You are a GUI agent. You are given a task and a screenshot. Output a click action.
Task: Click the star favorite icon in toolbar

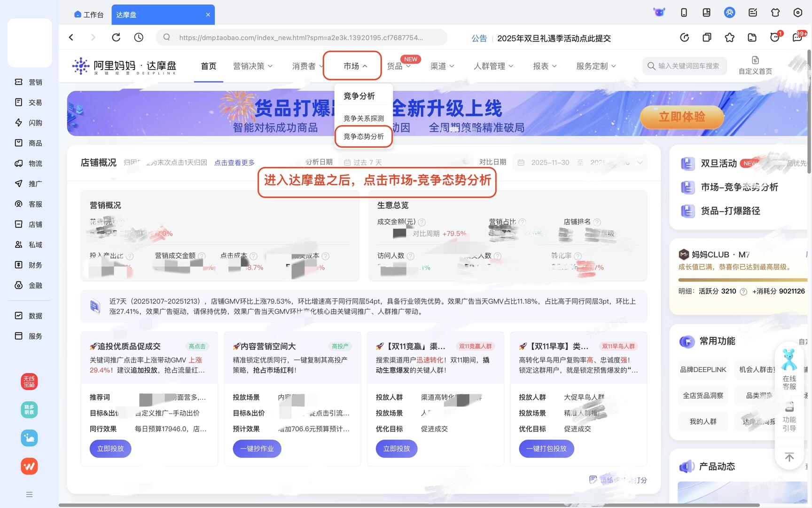[x=729, y=37]
